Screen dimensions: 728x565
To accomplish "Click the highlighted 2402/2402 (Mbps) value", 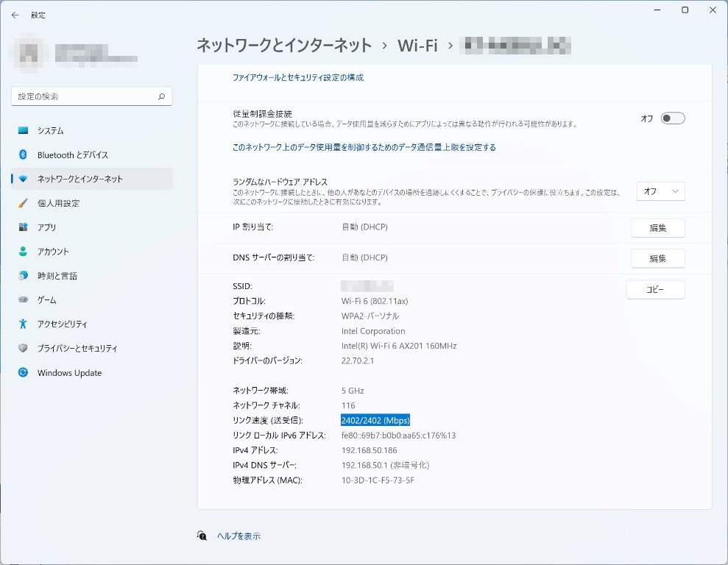I will (x=375, y=420).
